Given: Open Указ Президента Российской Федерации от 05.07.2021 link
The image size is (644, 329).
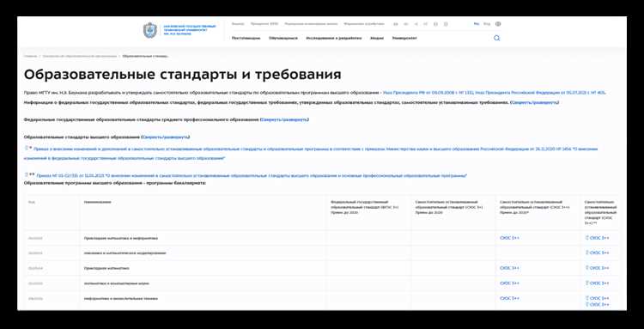Looking at the screenshot, I should [x=540, y=93].
